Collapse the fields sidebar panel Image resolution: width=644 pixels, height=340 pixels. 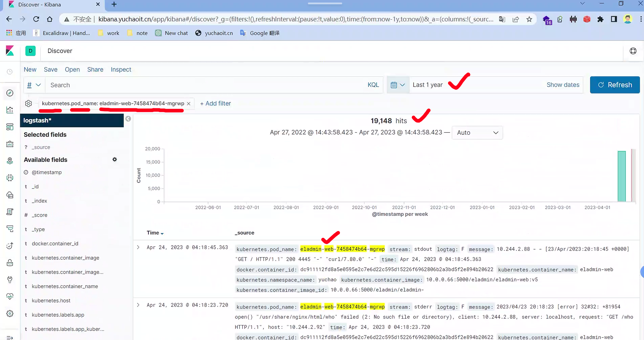coord(128,119)
